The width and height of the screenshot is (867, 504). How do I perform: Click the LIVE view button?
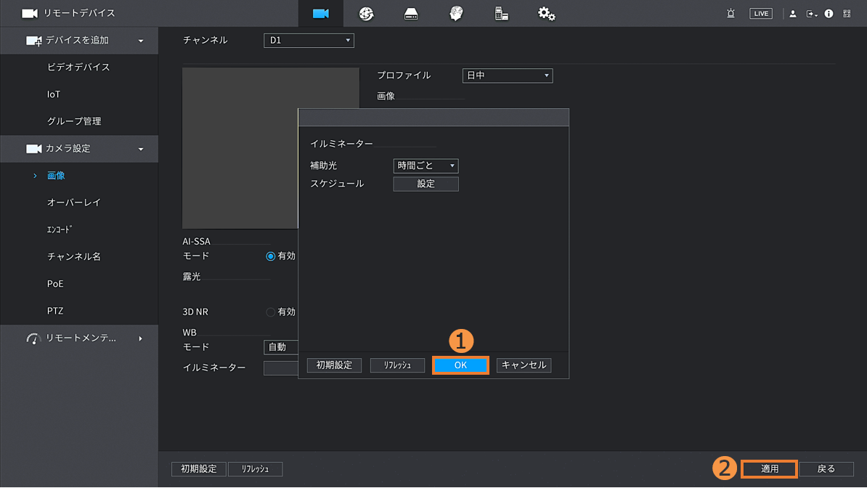pos(760,14)
